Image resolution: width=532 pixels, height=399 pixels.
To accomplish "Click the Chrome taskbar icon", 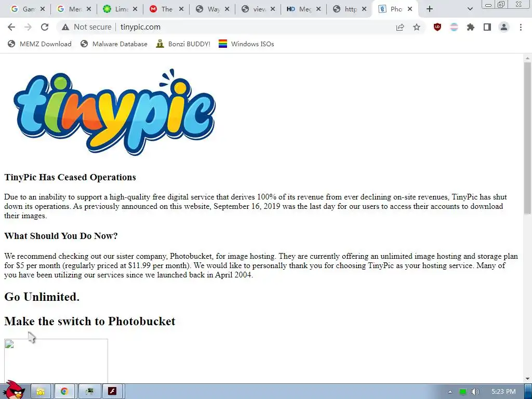I will [64, 392].
